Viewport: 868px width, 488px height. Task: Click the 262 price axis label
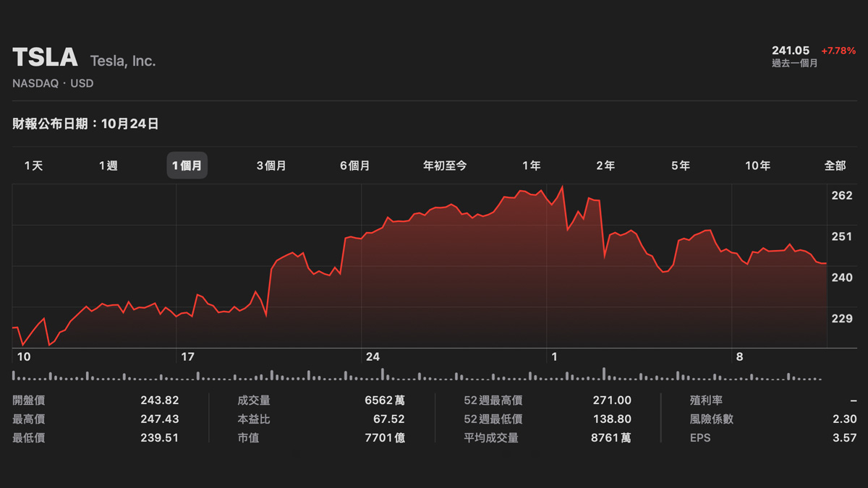tap(842, 195)
